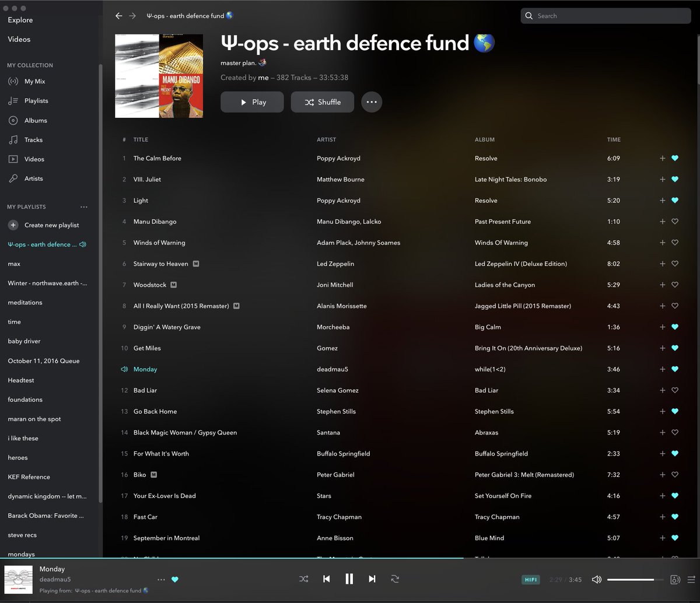Viewport: 700px width, 603px height.
Task: Select track title For What It's Worth
Action: tap(161, 453)
